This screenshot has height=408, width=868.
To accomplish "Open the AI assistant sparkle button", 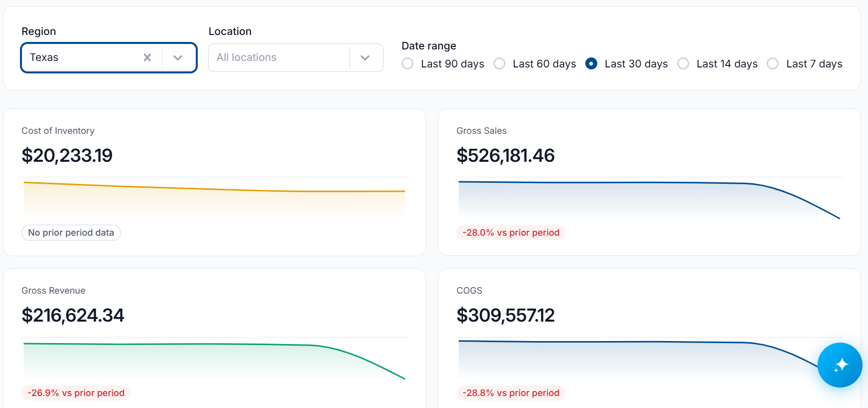I will [x=840, y=365].
